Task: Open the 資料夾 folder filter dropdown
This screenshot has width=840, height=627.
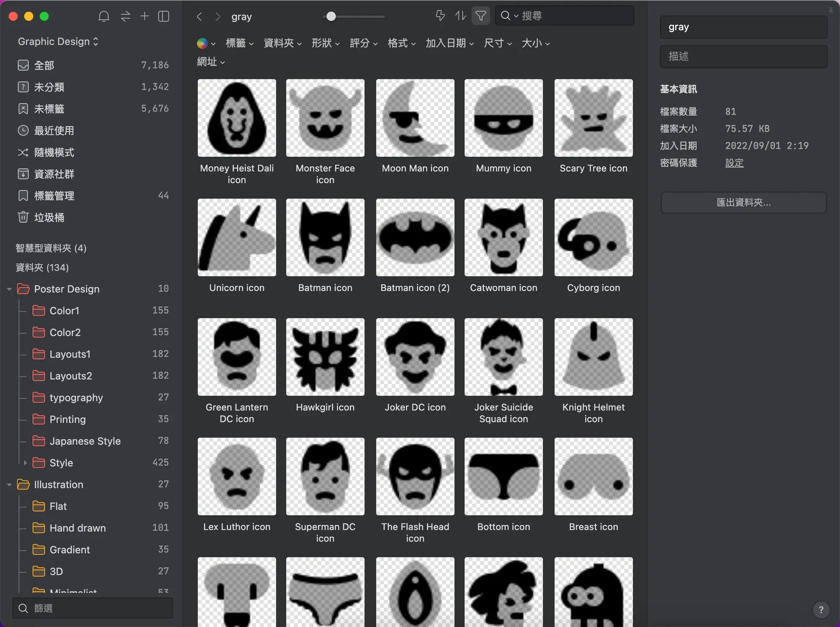Action: click(x=283, y=43)
